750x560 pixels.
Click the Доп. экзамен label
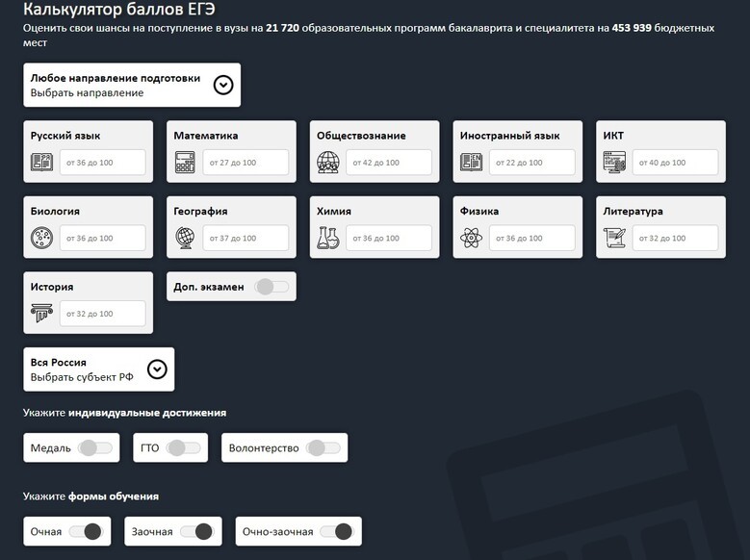pos(209,287)
